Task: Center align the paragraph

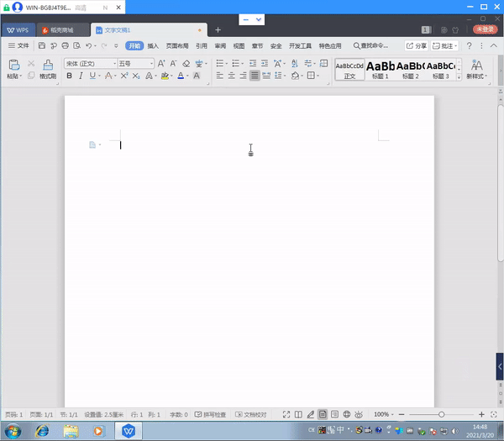Action: (x=232, y=76)
